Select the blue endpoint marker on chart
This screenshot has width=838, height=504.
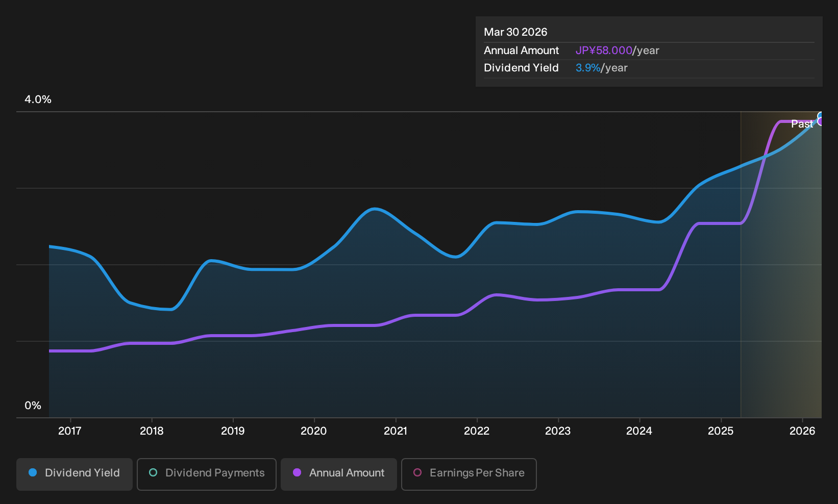821,116
